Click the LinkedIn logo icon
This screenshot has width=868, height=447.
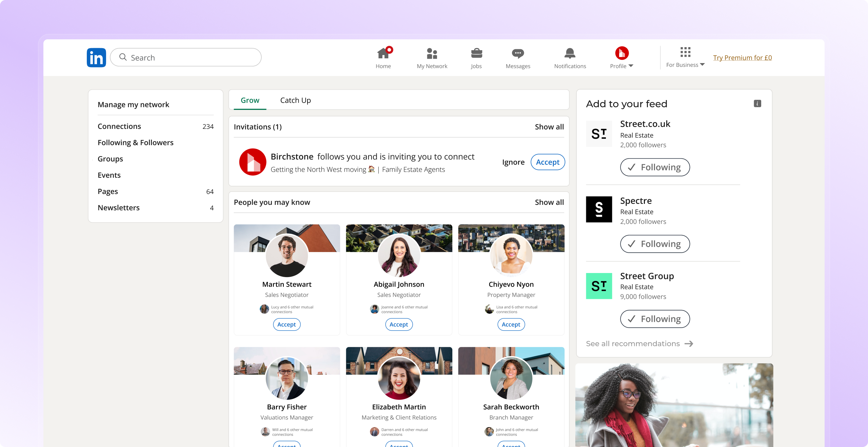96,57
